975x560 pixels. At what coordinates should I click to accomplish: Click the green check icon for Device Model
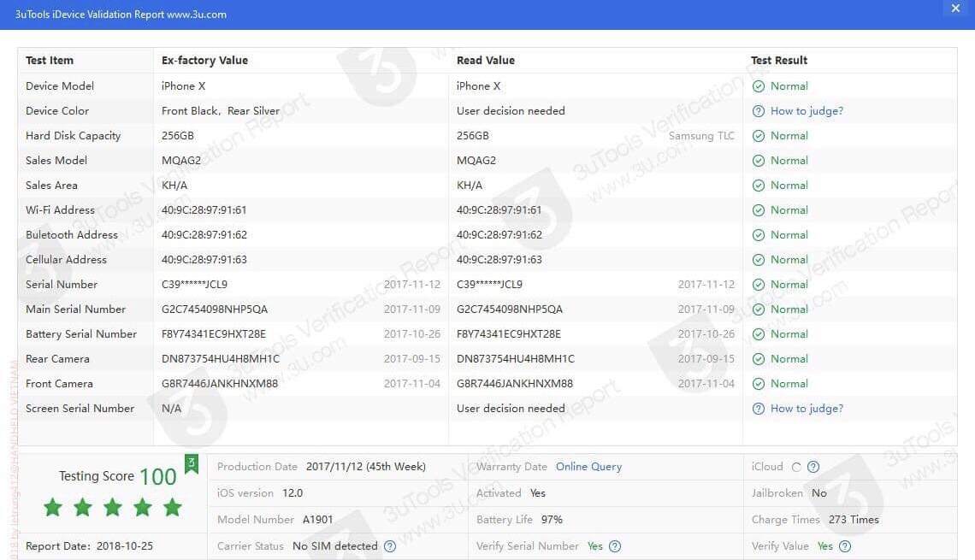click(758, 86)
